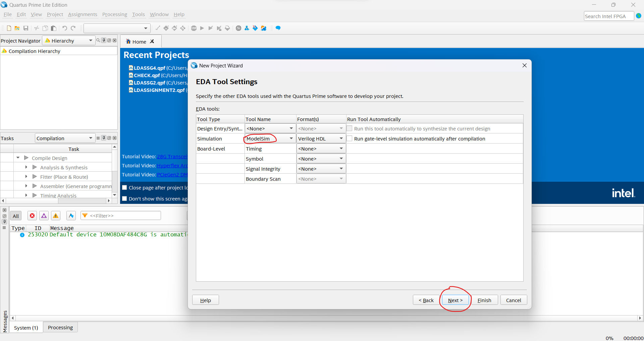This screenshot has width=644, height=341.
Task: Click the New File toolbar icon
Action: coord(9,28)
